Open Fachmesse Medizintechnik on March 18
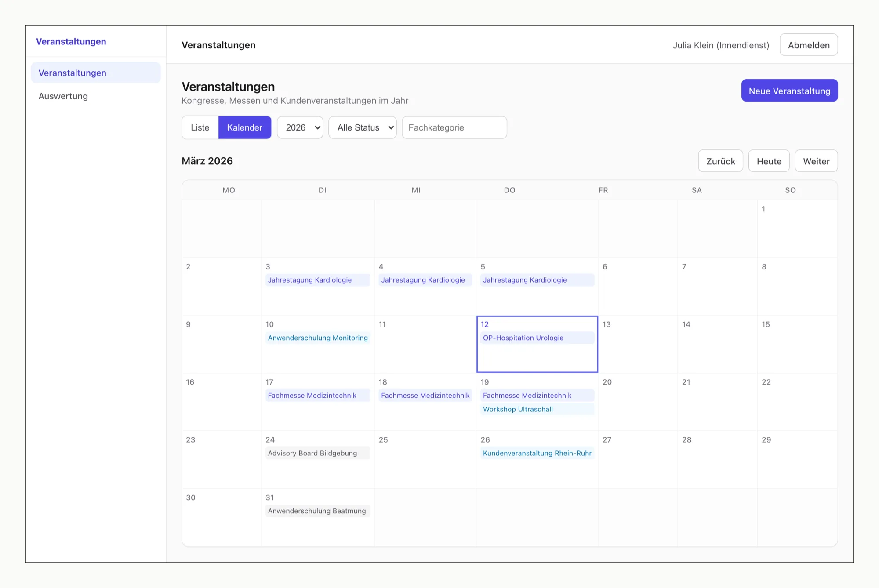Image resolution: width=879 pixels, height=588 pixels. coord(425,395)
